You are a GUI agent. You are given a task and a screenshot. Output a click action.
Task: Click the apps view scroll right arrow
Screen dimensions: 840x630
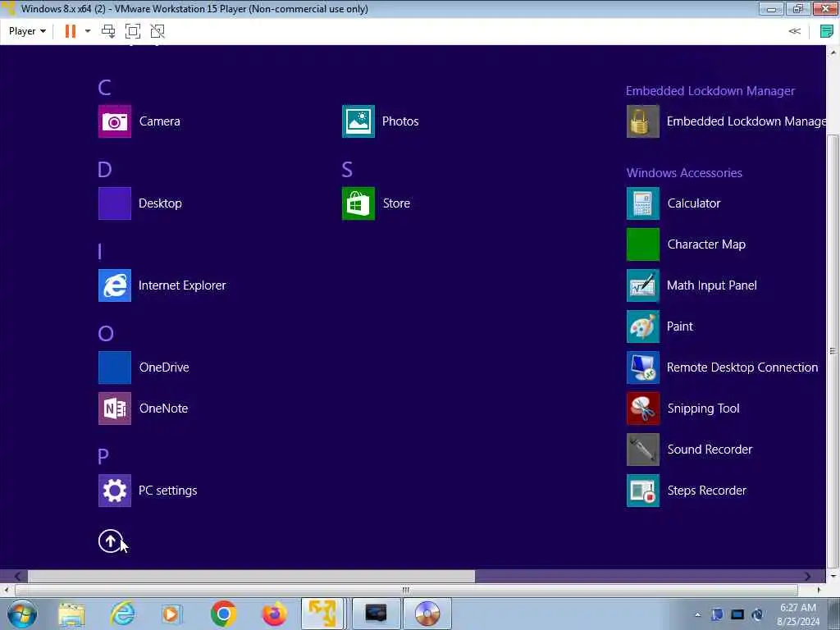[807, 576]
